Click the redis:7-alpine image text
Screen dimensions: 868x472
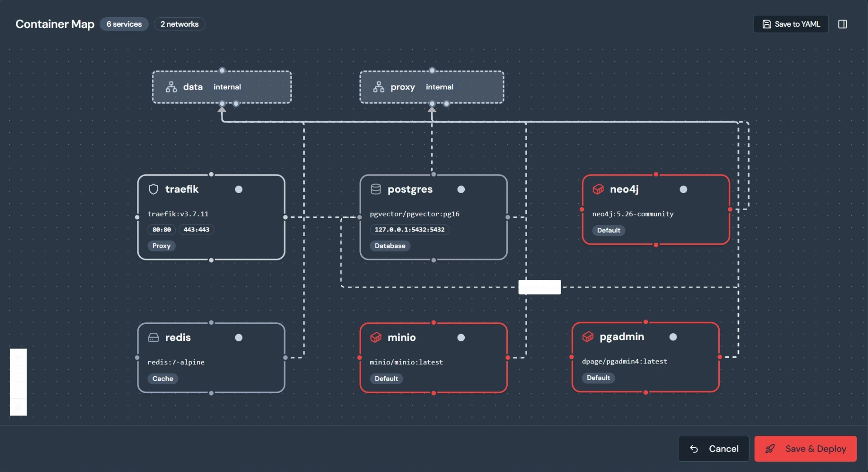coord(176,362)
